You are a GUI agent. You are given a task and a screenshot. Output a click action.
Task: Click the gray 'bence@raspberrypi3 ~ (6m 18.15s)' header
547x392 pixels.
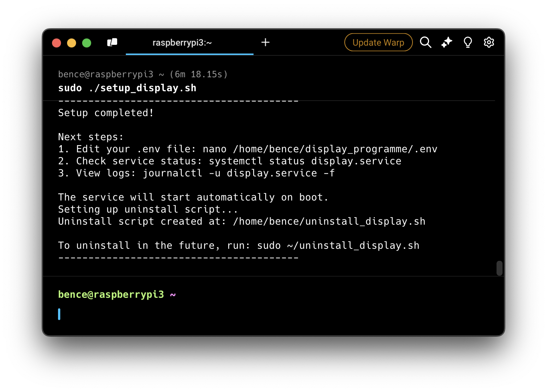143,74
